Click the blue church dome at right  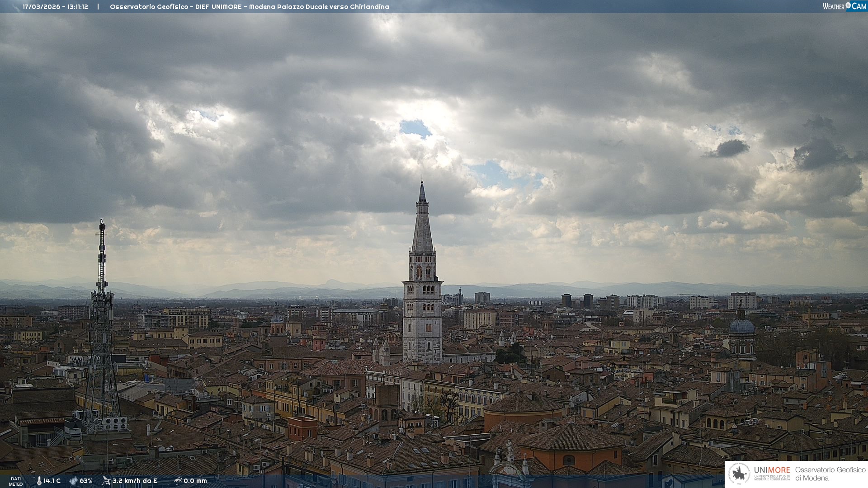[x=741, y=326]
